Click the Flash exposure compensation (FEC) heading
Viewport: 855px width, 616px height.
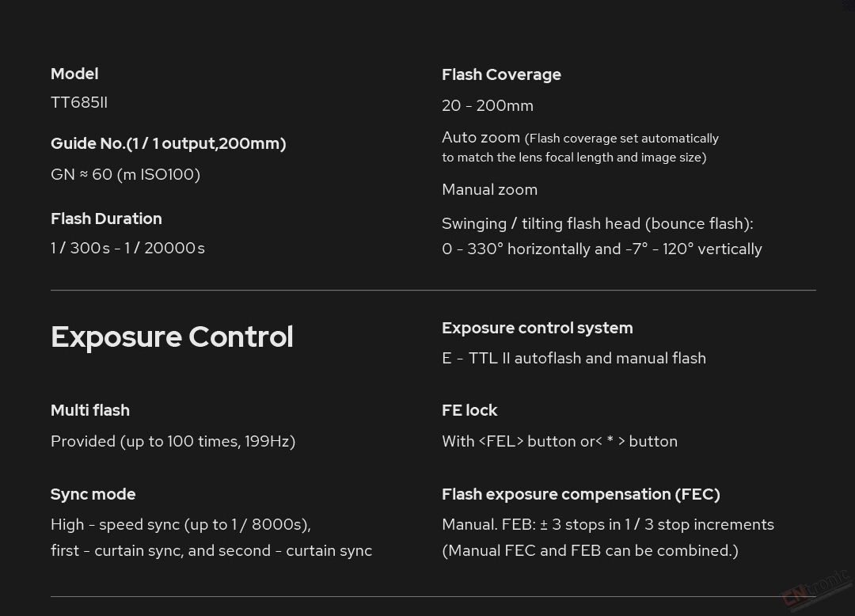point(581,494)
